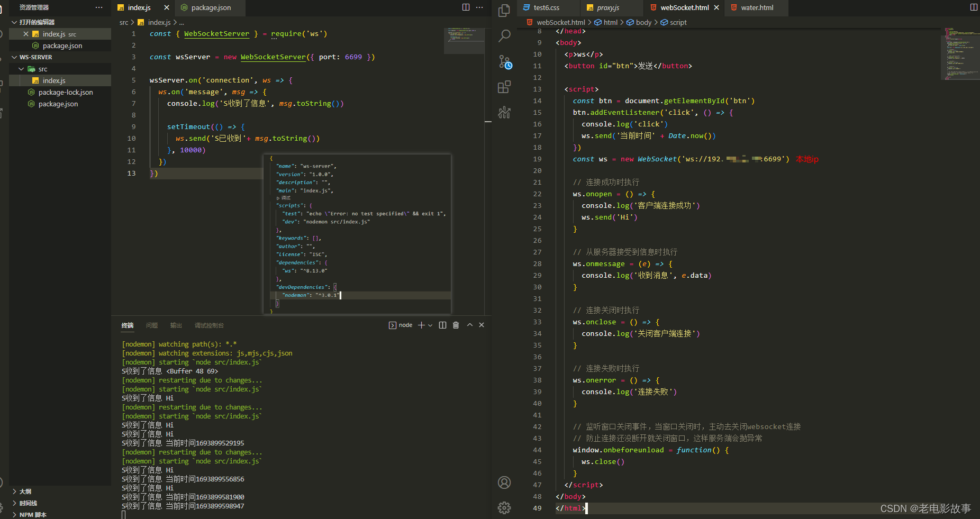980x519 pixels.
Task: Click the left editor minimap
Action: point(464,40)
